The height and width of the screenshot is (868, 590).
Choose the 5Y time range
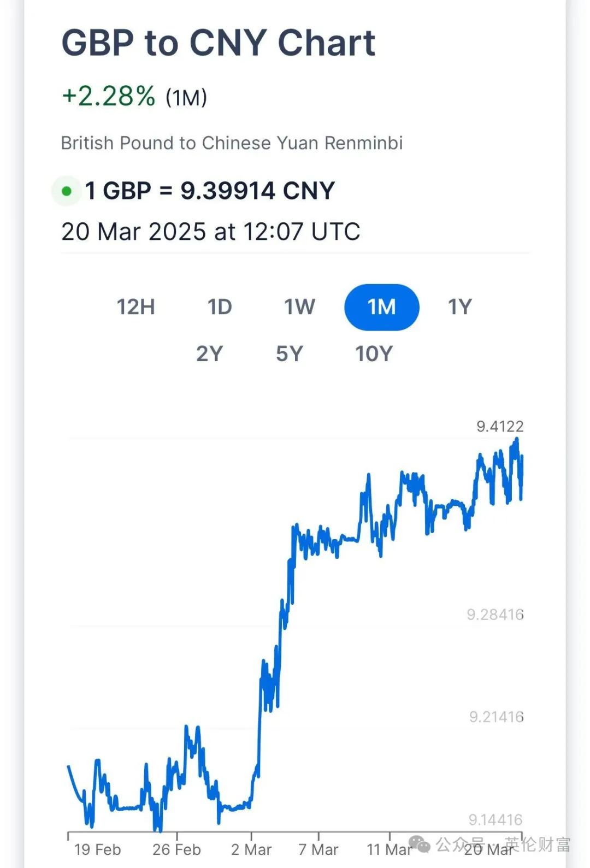click(289, 354)
